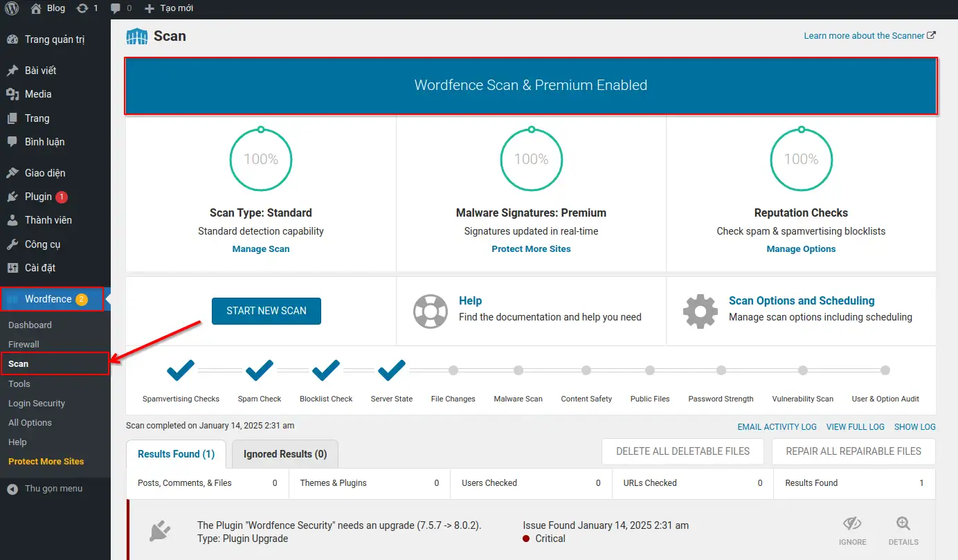Ignore the Wordfence Security upgrade issue

pyautogui.click(x=852, y=530)
